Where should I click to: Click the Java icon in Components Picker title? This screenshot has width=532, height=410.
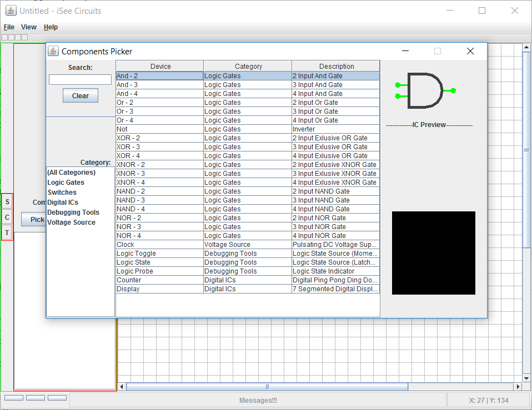(x=53, y=51)
